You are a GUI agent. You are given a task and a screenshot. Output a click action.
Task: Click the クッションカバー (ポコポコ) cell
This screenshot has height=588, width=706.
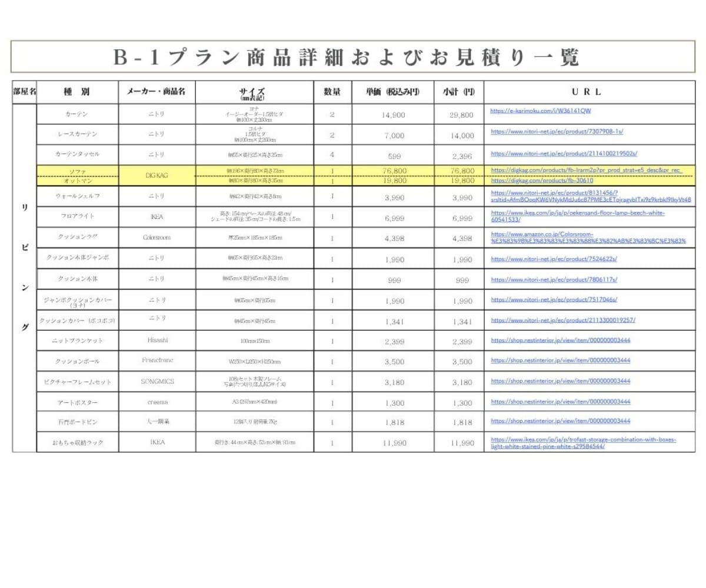pos(78,320)
